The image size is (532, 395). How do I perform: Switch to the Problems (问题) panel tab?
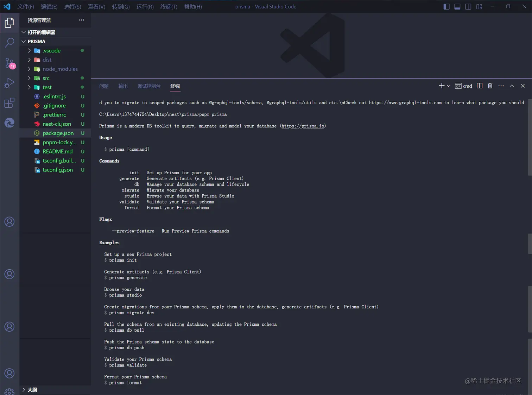(104, 86)
